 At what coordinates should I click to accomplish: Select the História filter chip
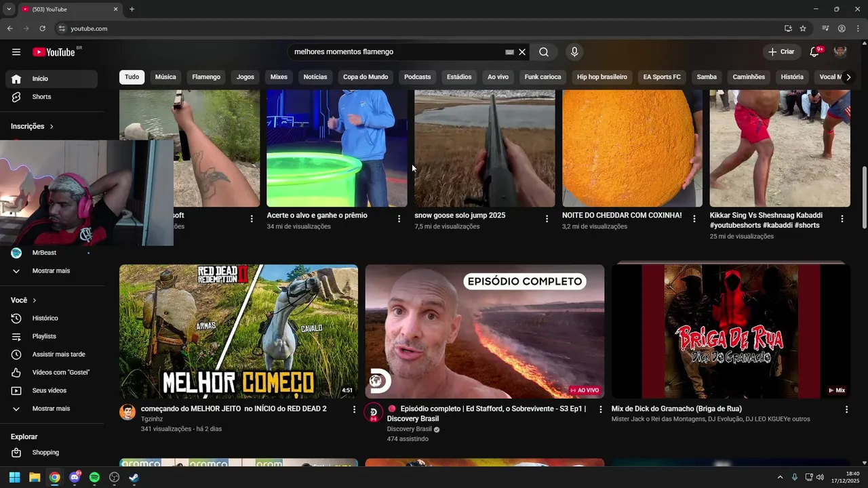point(792,77)
